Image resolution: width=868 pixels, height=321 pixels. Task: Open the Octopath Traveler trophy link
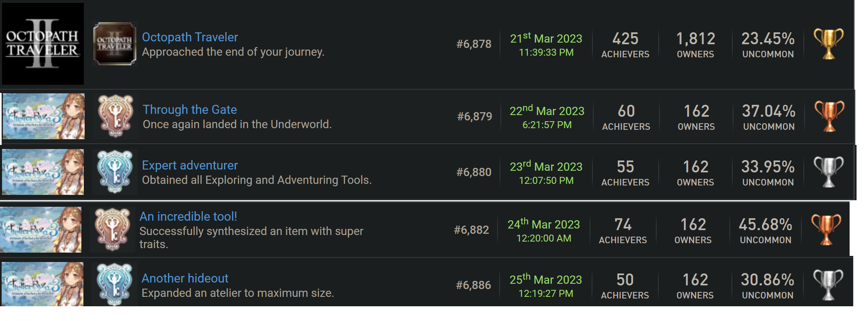click(190, 37)
